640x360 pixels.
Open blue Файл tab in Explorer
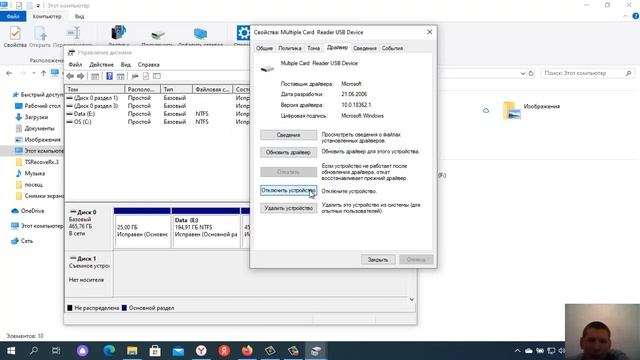[13, 16]
